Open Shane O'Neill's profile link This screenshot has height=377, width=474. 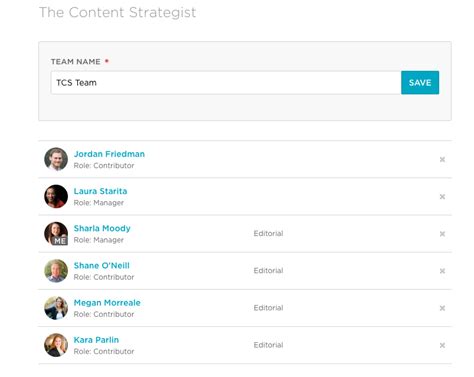coord(102,266)
